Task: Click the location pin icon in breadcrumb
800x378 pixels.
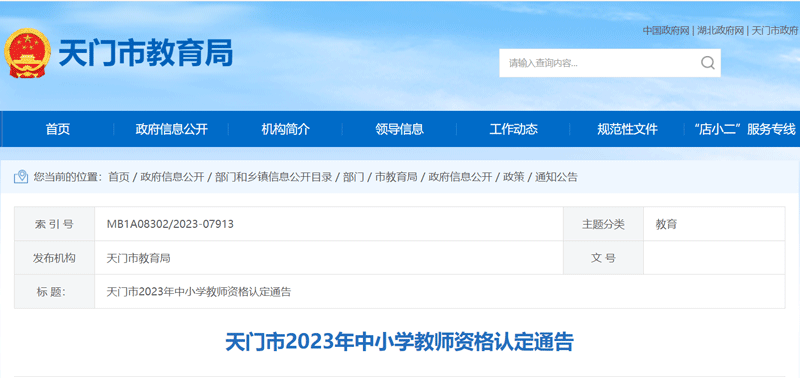Action: point(21,177)
